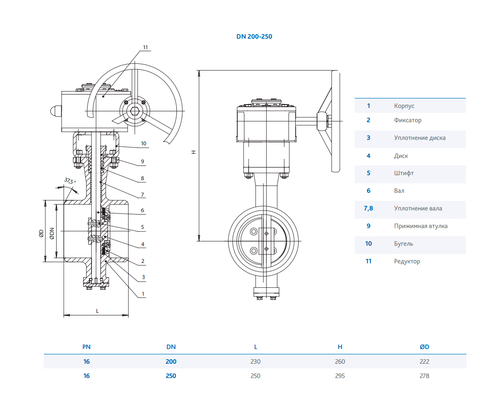Select Уплотнение диска in the parts list

click(x=420, y=138)
